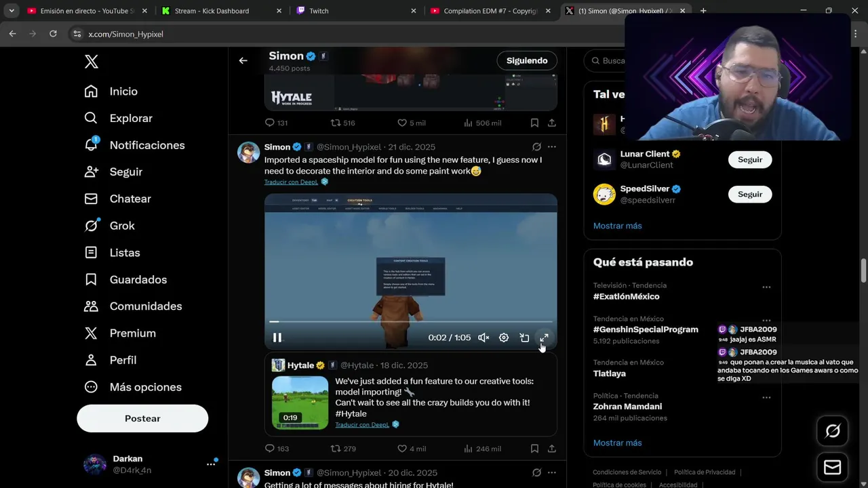868x488 pixels.
Task: Open the Explorar search page
Action: (x=118, y=118)
